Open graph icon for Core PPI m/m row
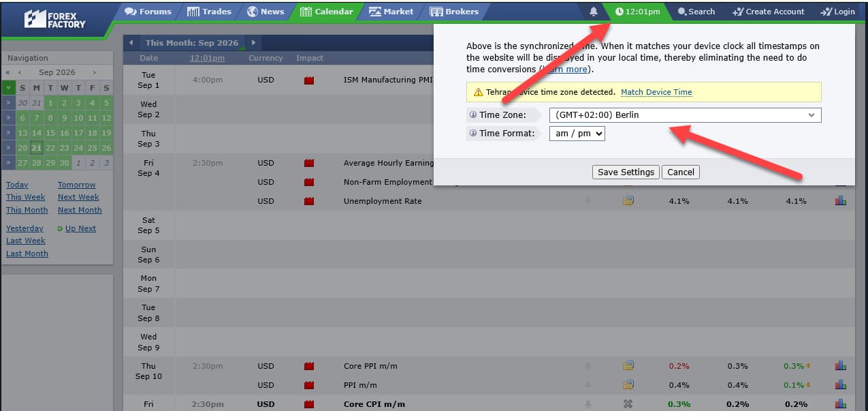This screenshot has width=868, height=411. click(x=841, y=366)
